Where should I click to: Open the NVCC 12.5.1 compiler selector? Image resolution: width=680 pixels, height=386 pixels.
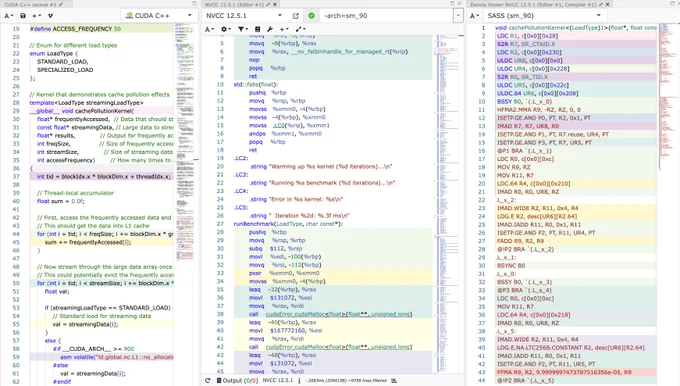pyautogui.click(x=244, y=16)
